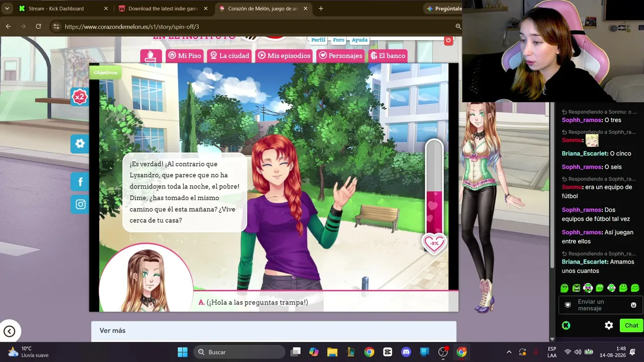Show hidden system tray icons
The height and width of the screenshot is (362, 644).
tap(509, 352)
